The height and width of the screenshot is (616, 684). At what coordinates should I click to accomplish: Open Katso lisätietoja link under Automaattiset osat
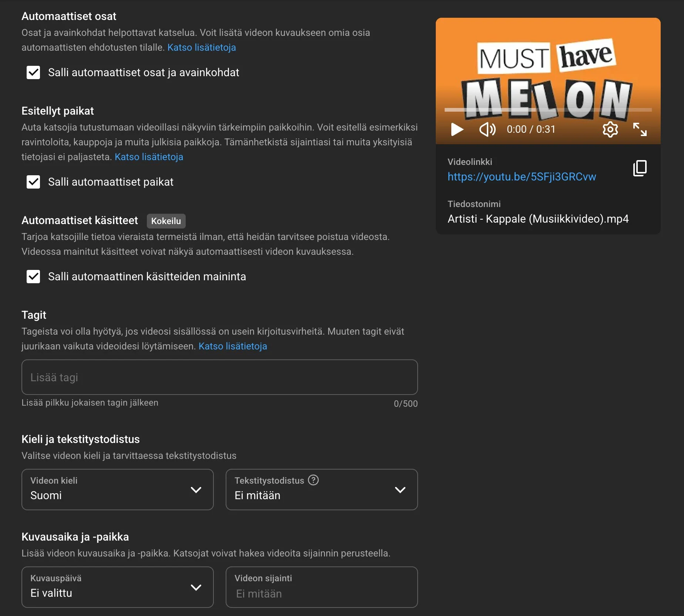pos(202,47)
